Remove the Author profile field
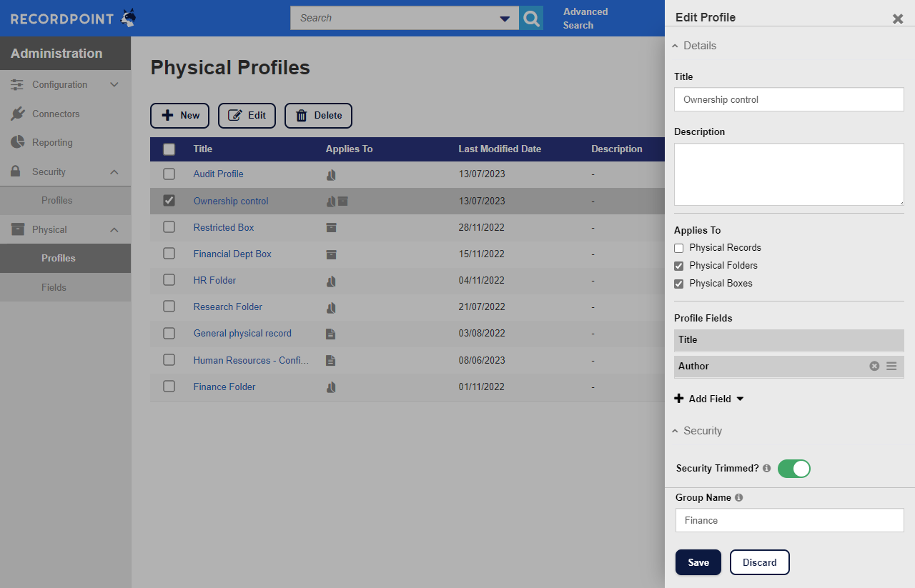 (874, 366)
